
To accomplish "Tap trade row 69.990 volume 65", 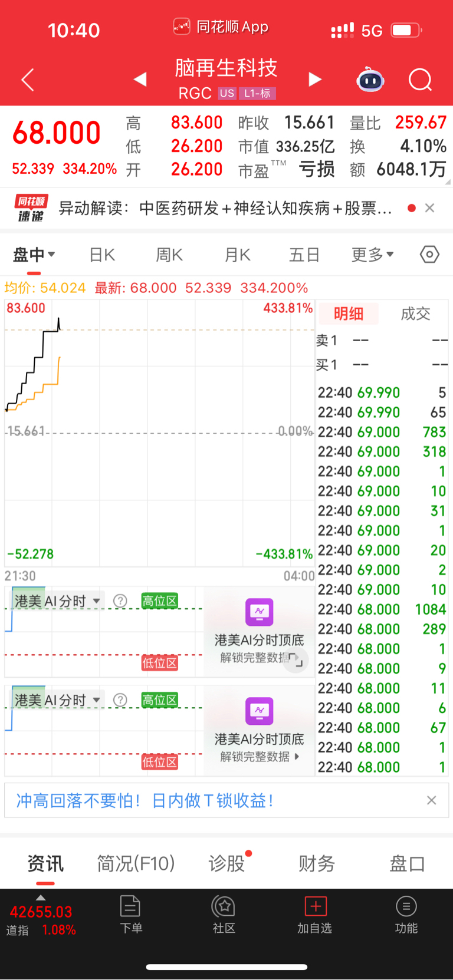I will (382, 412).
